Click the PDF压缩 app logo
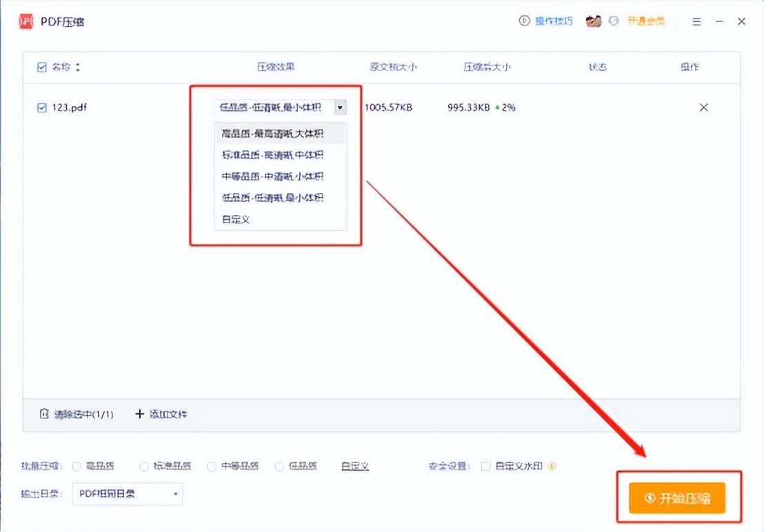764x532 pixels. click(x=25, y=21)
